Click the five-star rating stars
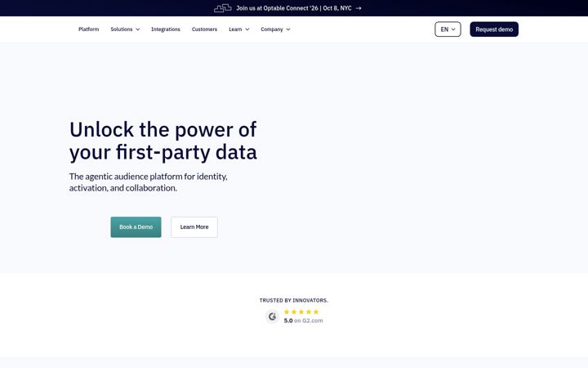The width and height of the screenshot is (588, 368). coord(301,312)
